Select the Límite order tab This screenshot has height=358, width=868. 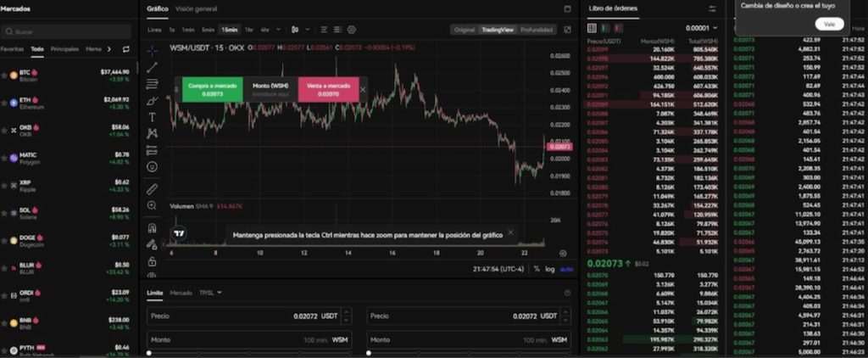(x=155, y=293)
